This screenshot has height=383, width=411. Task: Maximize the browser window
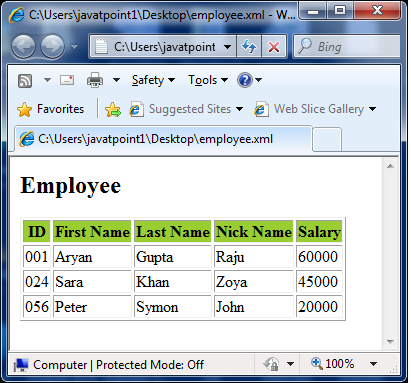point(340,11)
